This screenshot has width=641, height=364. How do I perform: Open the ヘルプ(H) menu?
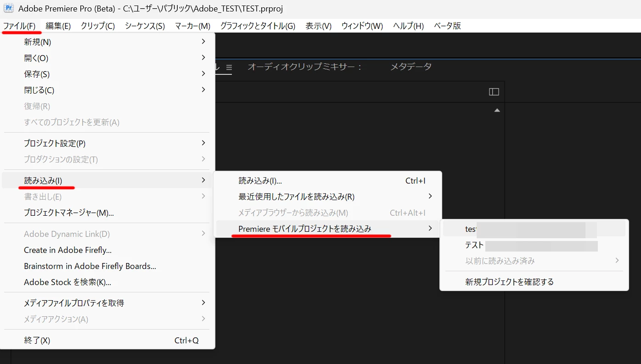(x=409, y=26)
